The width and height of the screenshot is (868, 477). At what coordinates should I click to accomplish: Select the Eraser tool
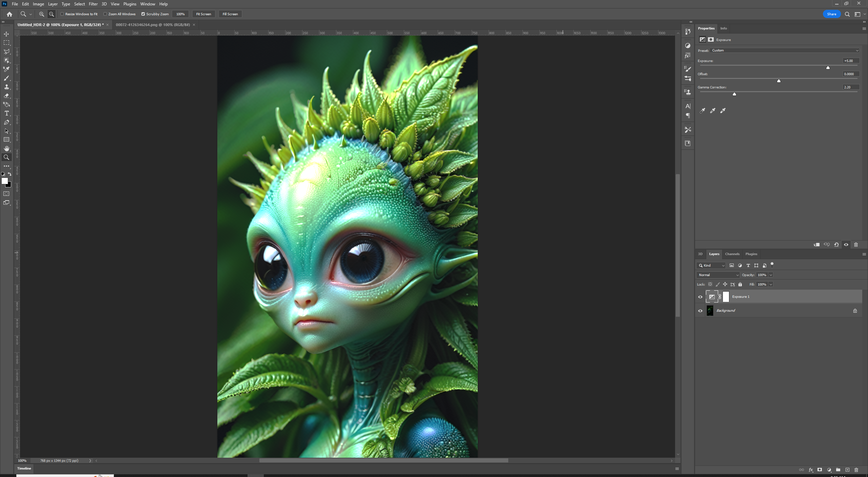(x=6, y=96)
